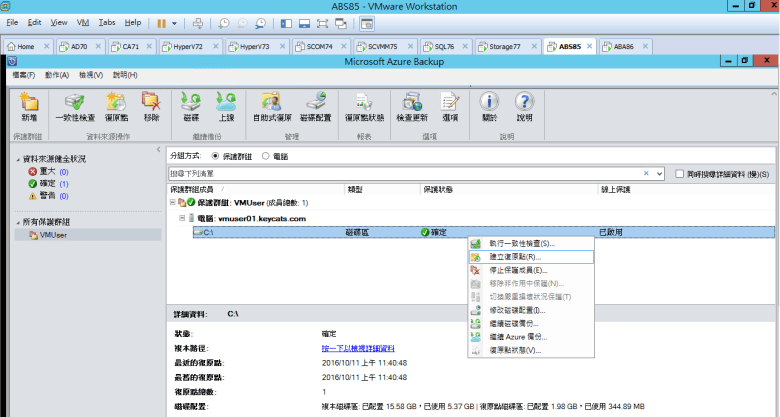Open 磁碟配置 toolbar icon
The image size is (780, 417).
(x=316, y=105)
